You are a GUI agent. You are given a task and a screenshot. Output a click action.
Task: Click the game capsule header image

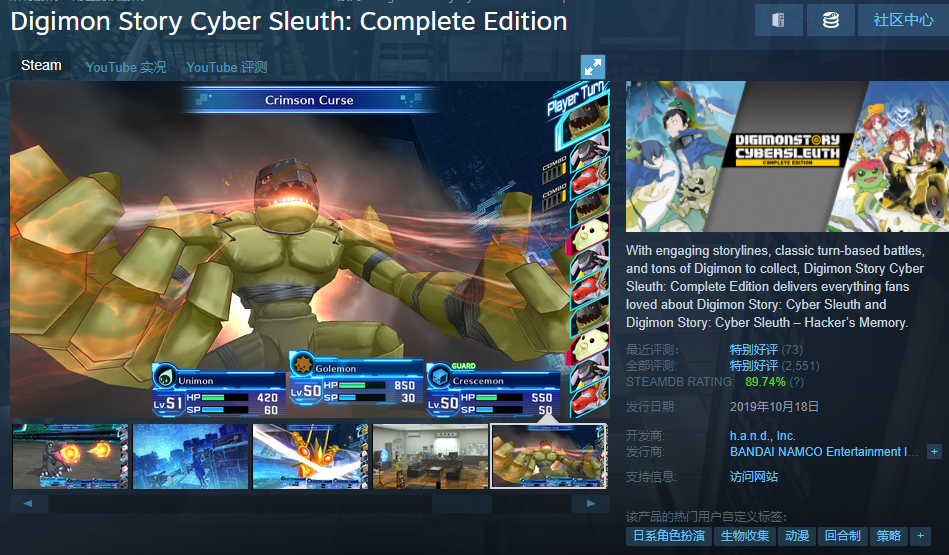(787, 156)
